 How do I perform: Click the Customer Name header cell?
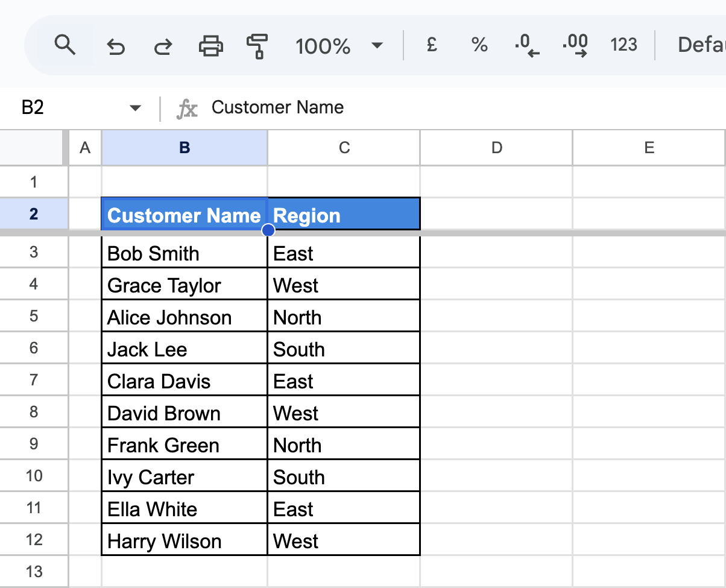pos(185,213)
